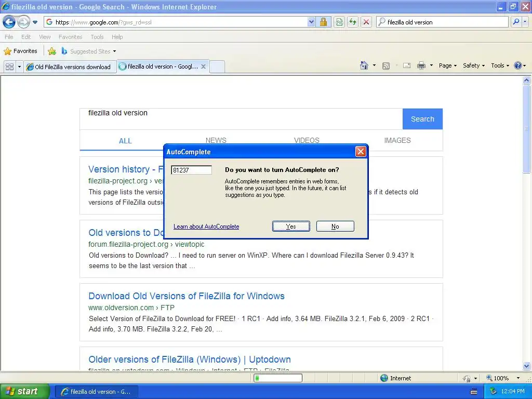Screen dimensions: 532x399
Task: Select the VIDEOS results tab
Action: [307, 140]
